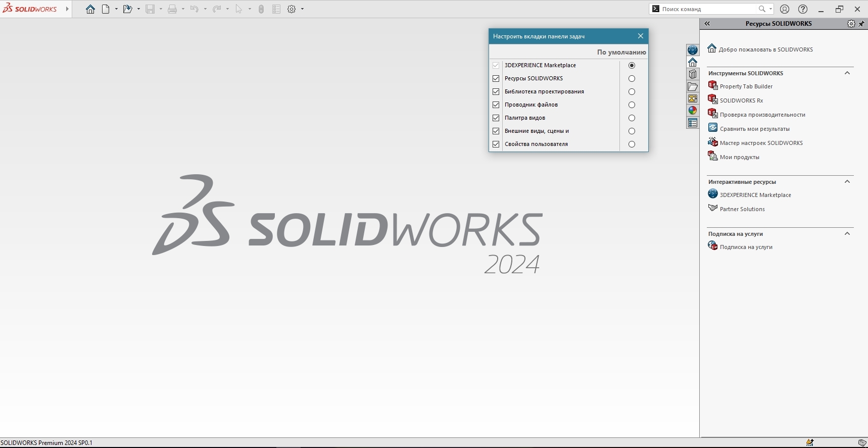This screenshot has height=448, width=868.
Task: Open the 3DEXPERIENCE Marketplace task pane tab
Action: [693, 49]
